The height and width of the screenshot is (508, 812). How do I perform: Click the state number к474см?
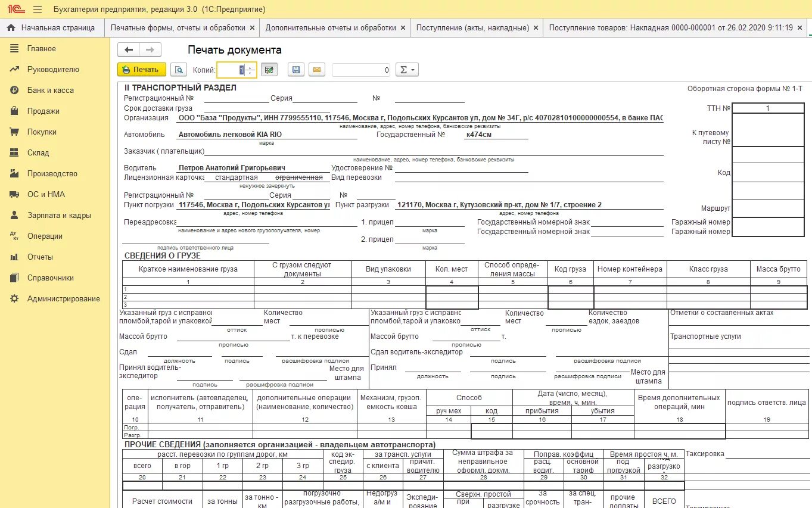[478, 135]
